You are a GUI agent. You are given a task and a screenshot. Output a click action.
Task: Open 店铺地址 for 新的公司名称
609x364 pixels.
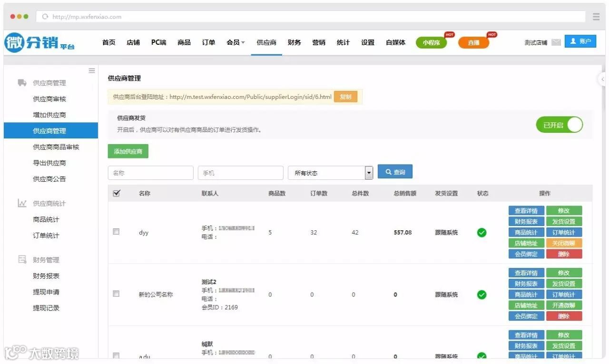(x=526, y=305)
